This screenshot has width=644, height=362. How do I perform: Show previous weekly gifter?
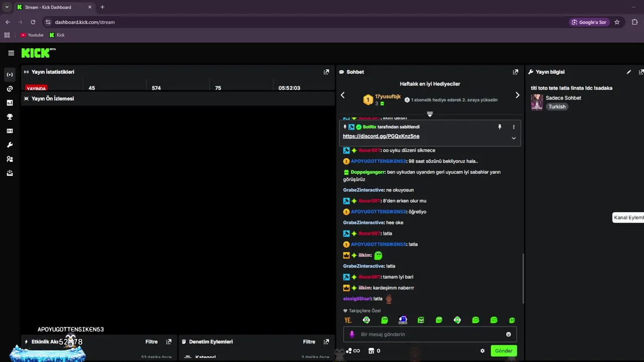(343, 95)
